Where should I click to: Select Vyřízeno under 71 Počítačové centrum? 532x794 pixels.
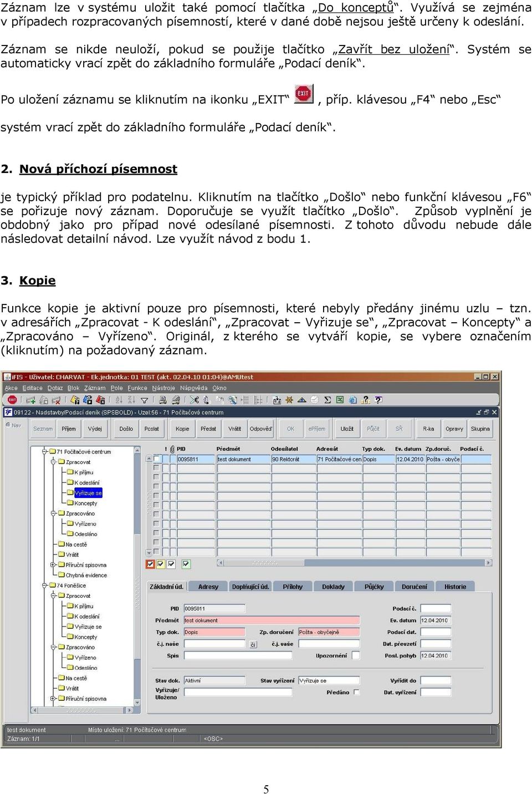[x=85, y=524]
